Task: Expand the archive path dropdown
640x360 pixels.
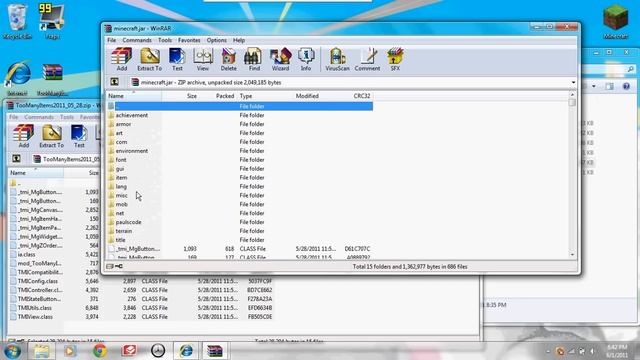Action: point(573,82)
